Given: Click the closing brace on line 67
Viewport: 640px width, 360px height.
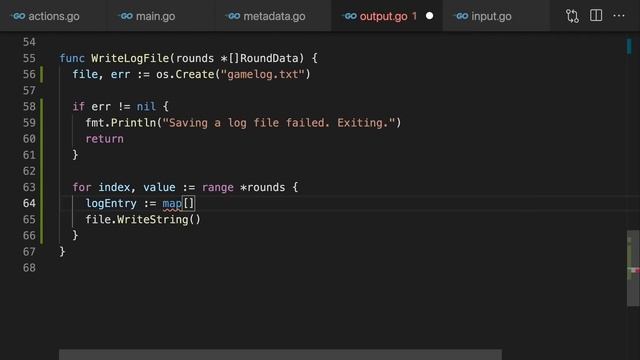Looking at the screenshot, I should pos(62,251).
